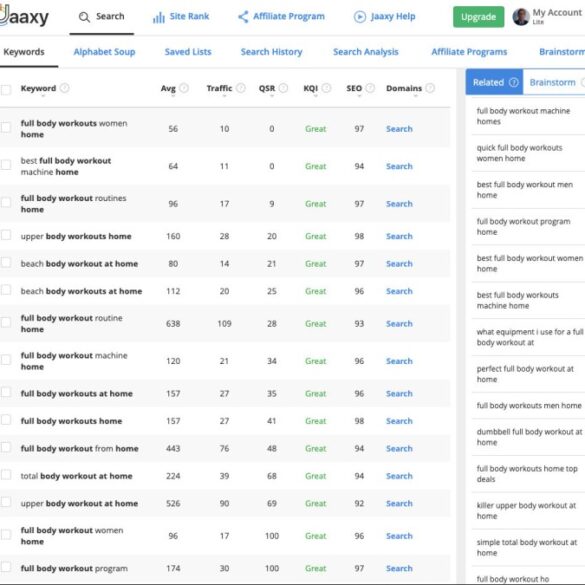Select the Related sidebar tab
585x585 pixels.
tap(494, 82)
